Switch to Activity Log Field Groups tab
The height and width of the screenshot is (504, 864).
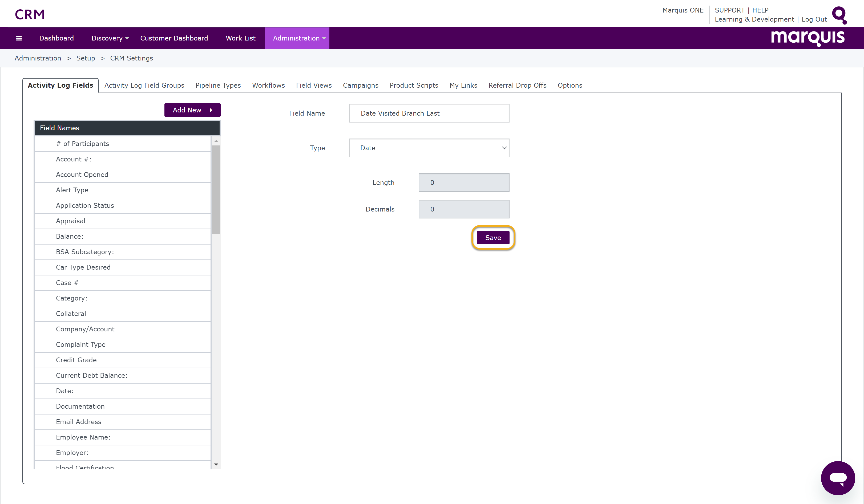tap(144, 85)
